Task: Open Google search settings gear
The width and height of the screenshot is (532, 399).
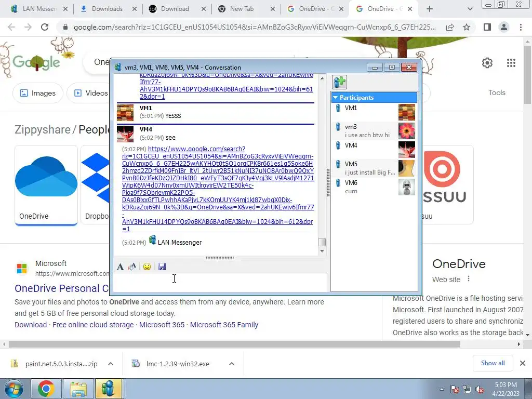Action: point(487,63)
